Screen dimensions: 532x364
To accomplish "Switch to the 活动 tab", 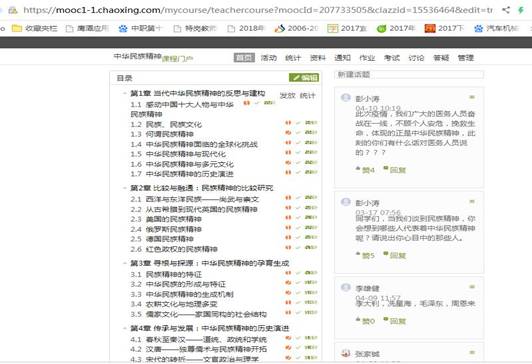I will tap(269, 58).
